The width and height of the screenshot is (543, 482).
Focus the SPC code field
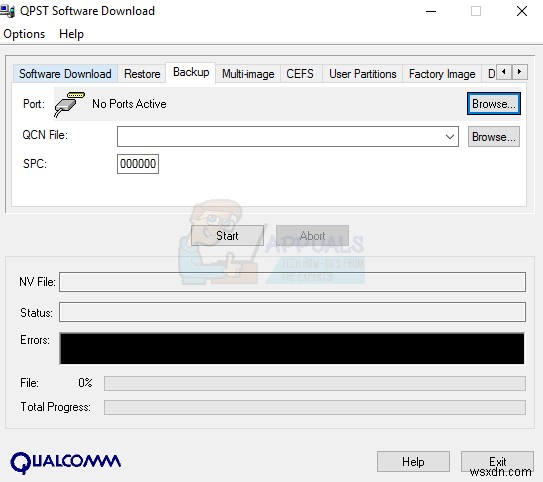coord(138,164)
